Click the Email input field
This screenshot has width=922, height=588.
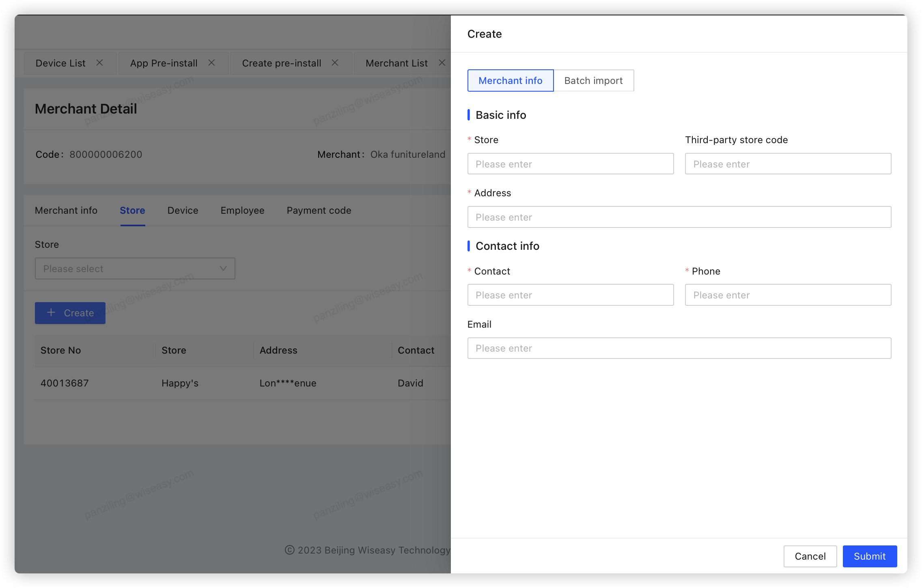coord(679,348)
